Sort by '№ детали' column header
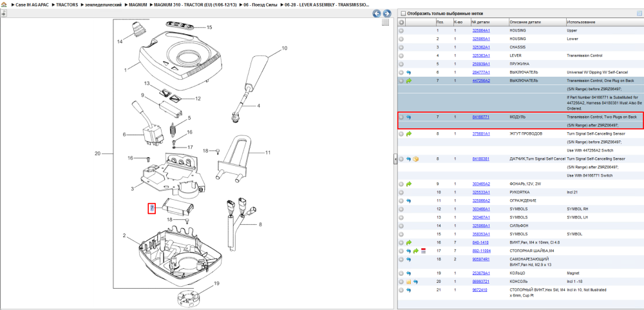Viewport: 644px width, 310px height. (x=480, y=22)
